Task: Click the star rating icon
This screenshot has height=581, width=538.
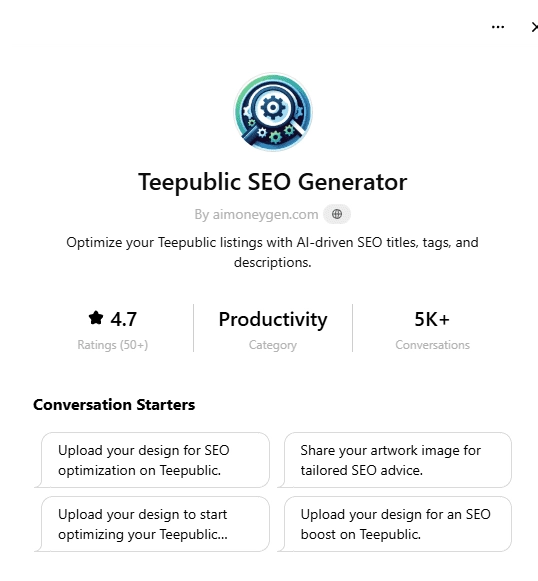Action: [x=96, y=318]
